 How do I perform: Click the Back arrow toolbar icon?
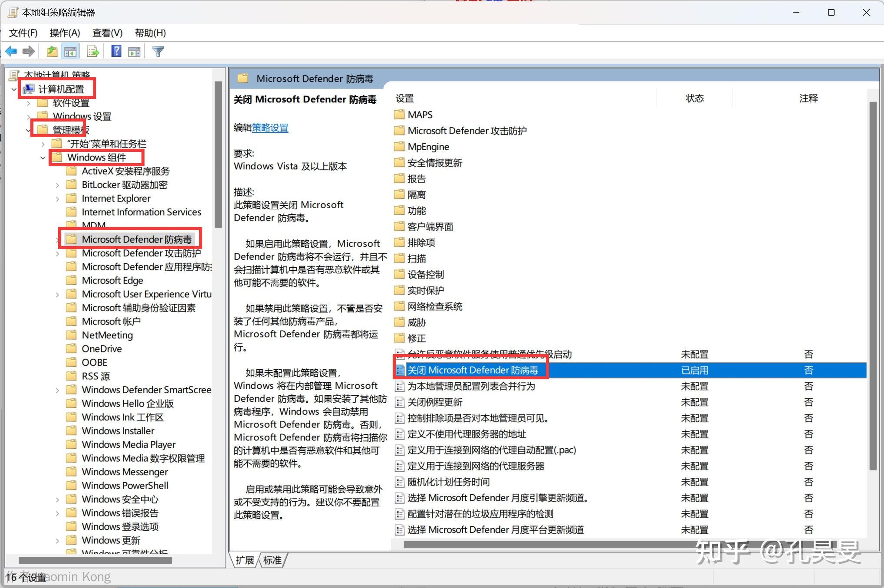pyautogui.click(x=12, y=52)
